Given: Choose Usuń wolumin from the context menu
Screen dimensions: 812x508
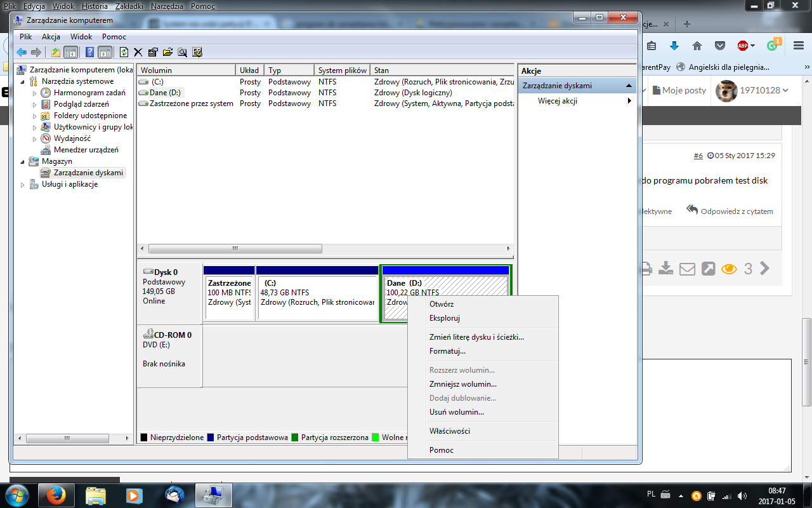Looking at the screenshot, I should tap(483, 412).
